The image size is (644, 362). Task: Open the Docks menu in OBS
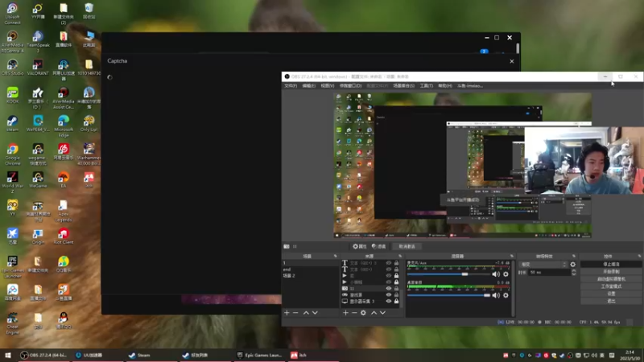point(351,86)
